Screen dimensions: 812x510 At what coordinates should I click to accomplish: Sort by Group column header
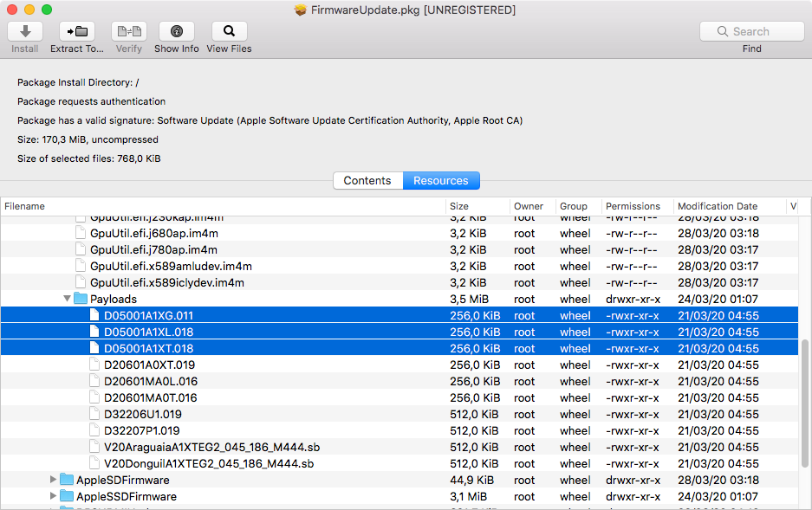(578, 206)
